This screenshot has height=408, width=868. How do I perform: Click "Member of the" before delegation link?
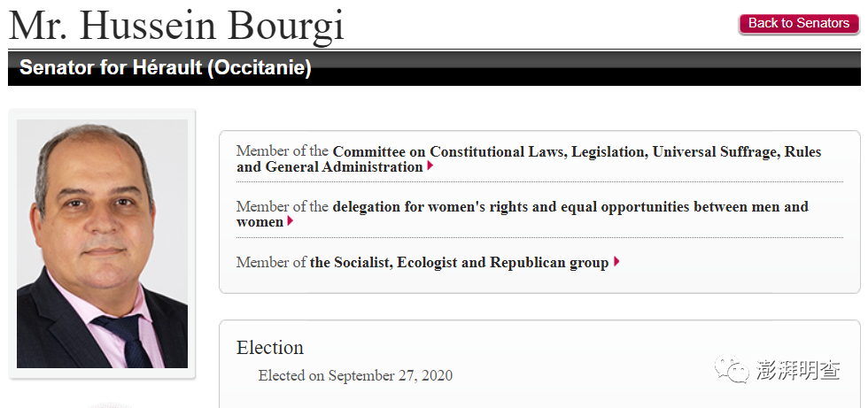(283, 206)
